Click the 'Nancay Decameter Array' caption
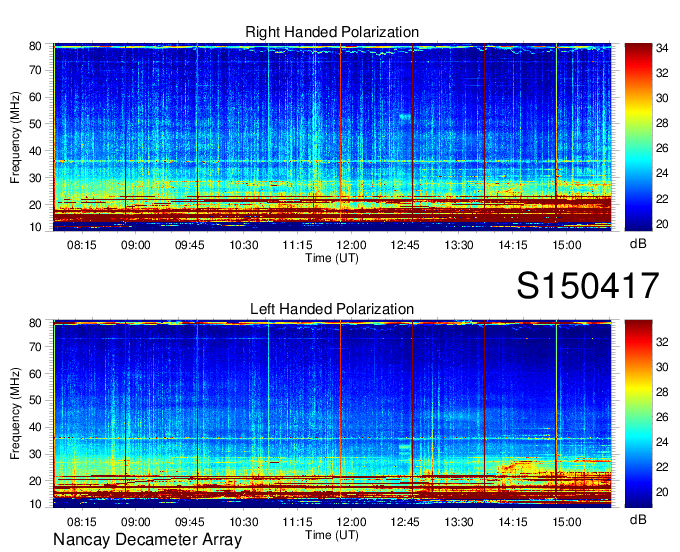 pos(147,540)
